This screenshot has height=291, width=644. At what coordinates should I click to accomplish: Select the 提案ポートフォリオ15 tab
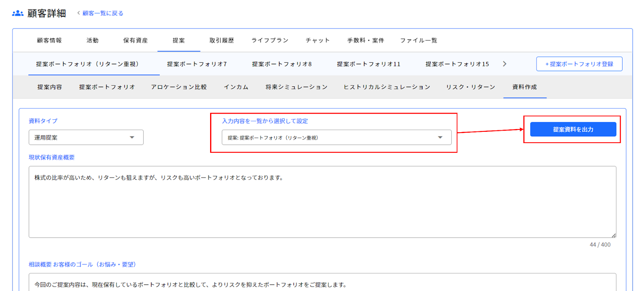(457, 64)
